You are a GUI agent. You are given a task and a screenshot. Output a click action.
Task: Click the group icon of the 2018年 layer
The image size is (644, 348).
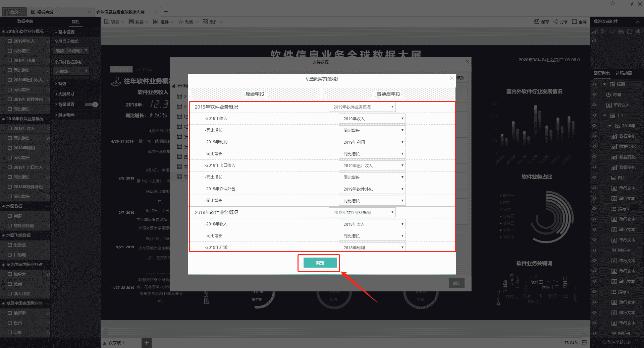[x=618, y=126]
